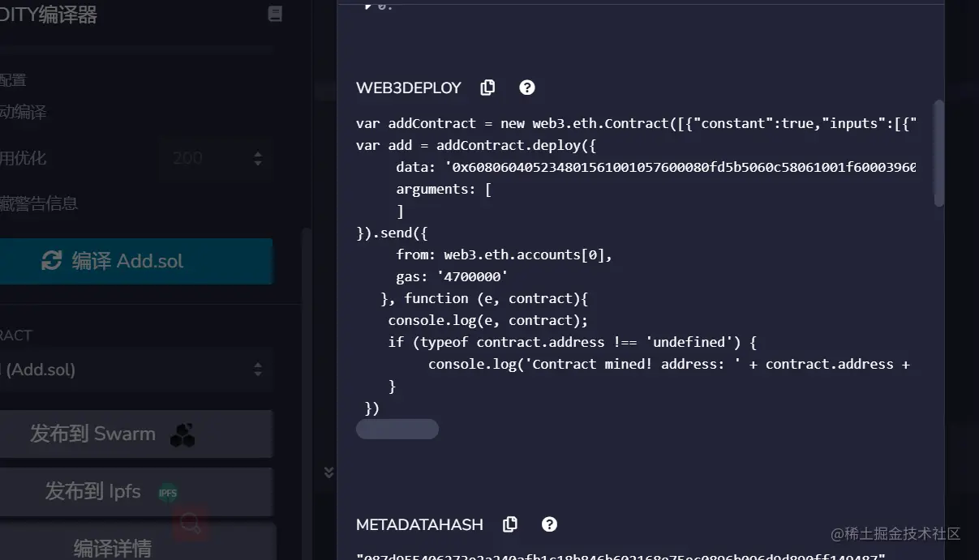This screenshot has width=979, height=560.
Task: Open help for METADATAHASH section
Action: (x=549, y=524)
